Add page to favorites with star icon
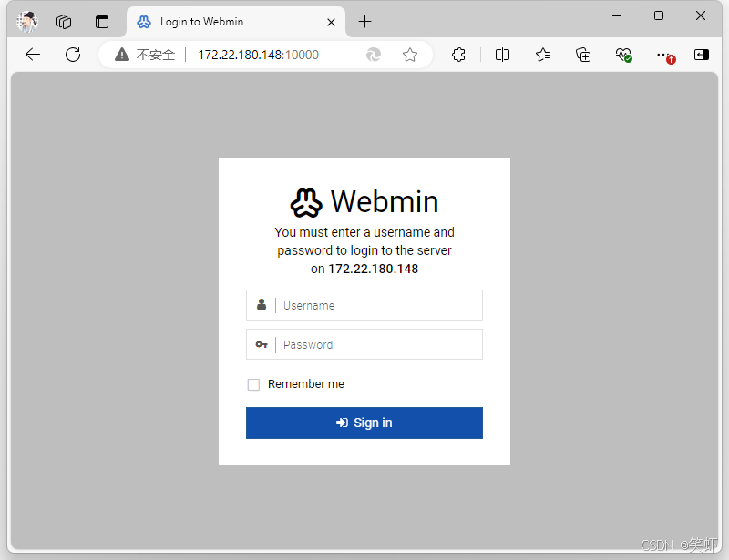The image size is (729, 560). pos(409,55)
